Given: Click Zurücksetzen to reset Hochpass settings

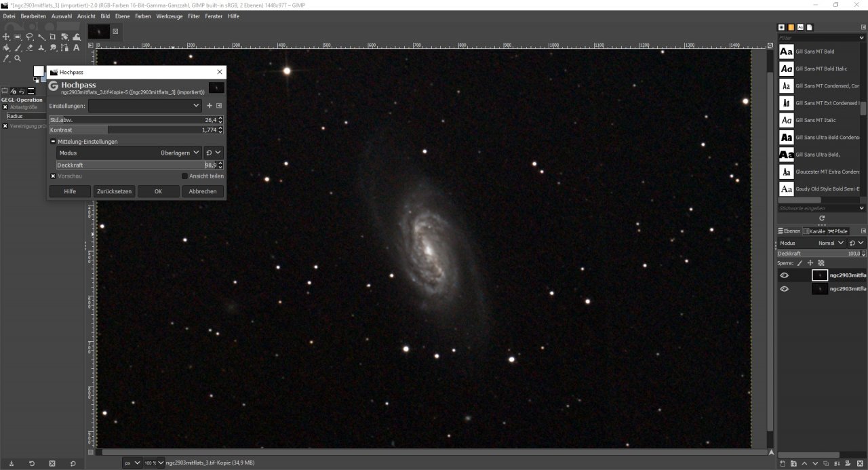Looking at the screenshot, I should click(113, 191).
